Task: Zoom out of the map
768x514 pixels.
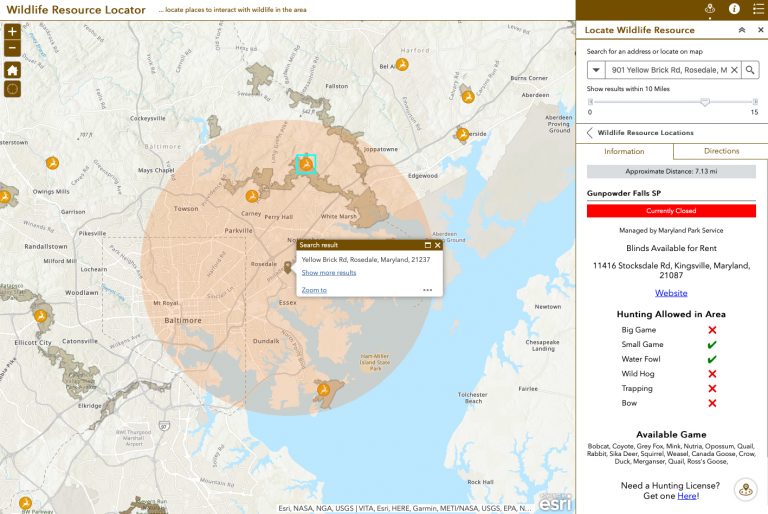Action: [12, 48]
